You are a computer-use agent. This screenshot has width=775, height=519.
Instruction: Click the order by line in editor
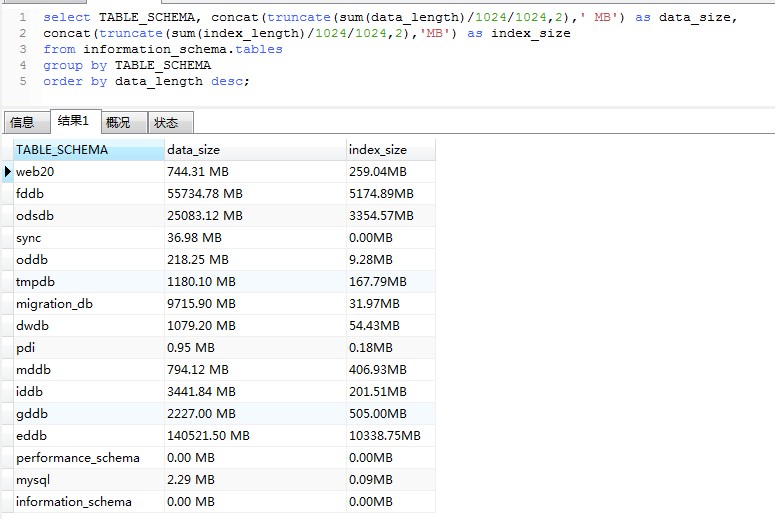pyautogui.click(x=146, y=81)
